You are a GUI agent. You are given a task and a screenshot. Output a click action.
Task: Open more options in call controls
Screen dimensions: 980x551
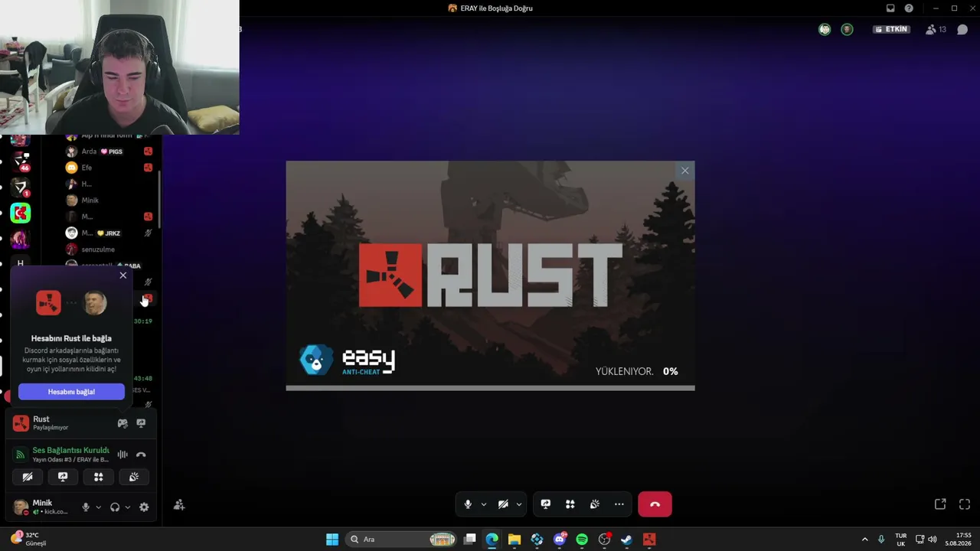pos(619,504)
